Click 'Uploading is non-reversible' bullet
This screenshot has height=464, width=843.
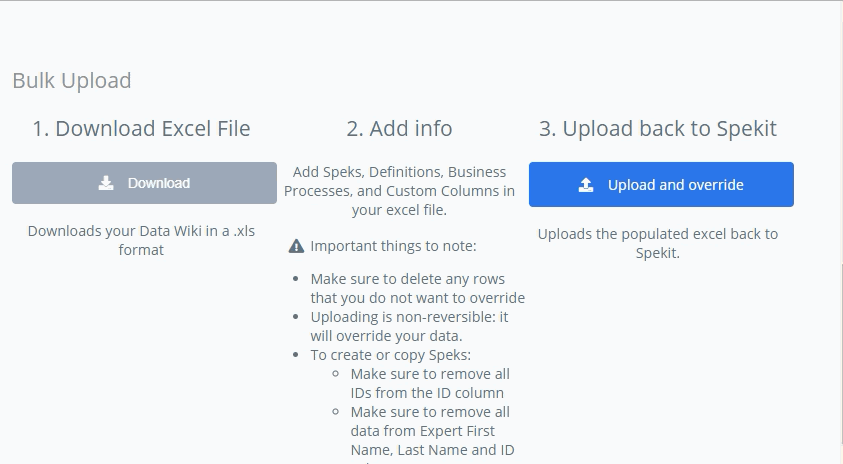coord(409,326)
